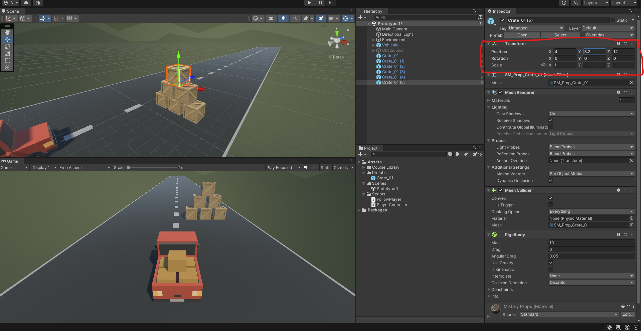The width and height of the screenshot is (644, 331).
Task: Open the Layer Default dropdown
Action: 608,28
